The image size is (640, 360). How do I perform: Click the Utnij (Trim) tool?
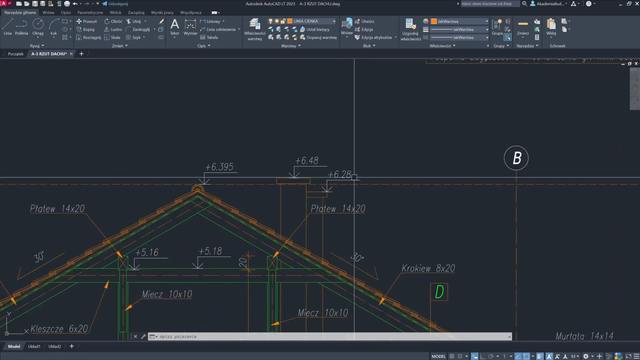[x=133, y=21]
